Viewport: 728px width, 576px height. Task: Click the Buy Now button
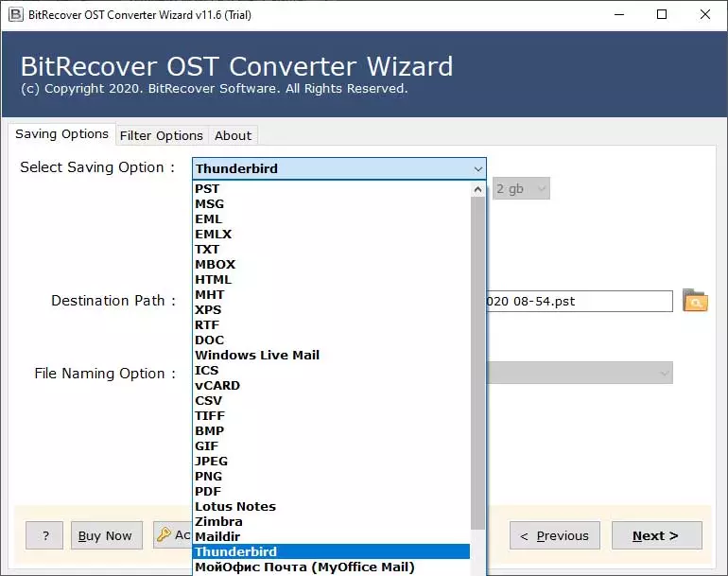tap(106, 535)
